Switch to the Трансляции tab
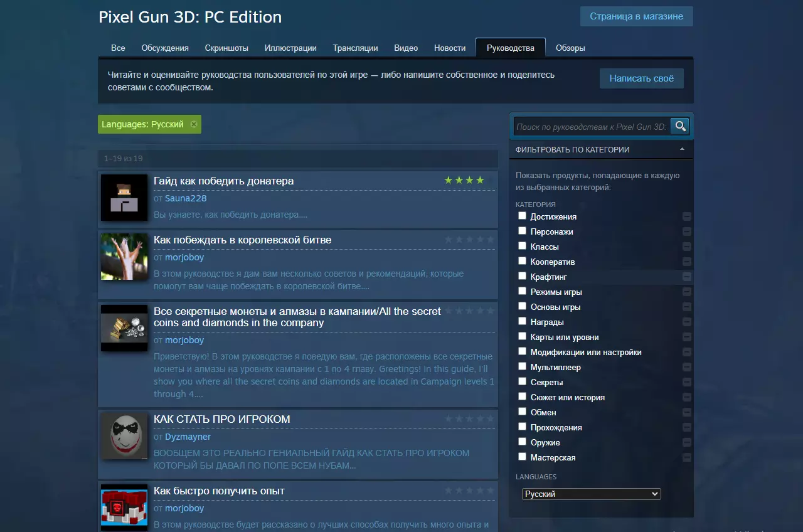Viewport: 803px width, 532px height. 355,48
